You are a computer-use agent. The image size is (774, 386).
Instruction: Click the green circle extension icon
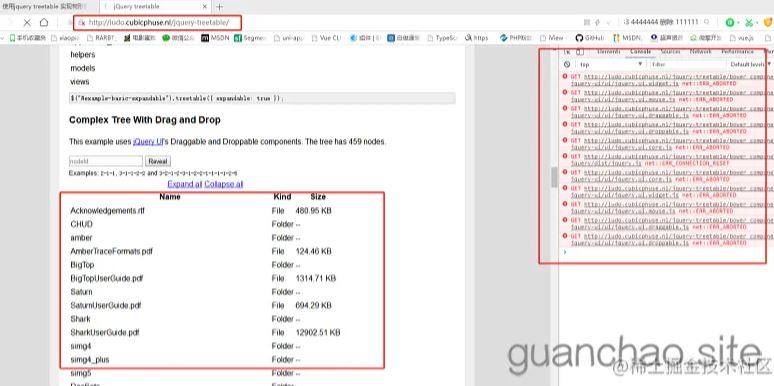click(x=730, y=22)
